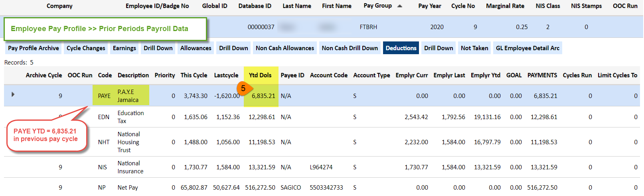Screen dimensions: 644x196
Task: Sort by the Last Name column
Action: point(297,6)
